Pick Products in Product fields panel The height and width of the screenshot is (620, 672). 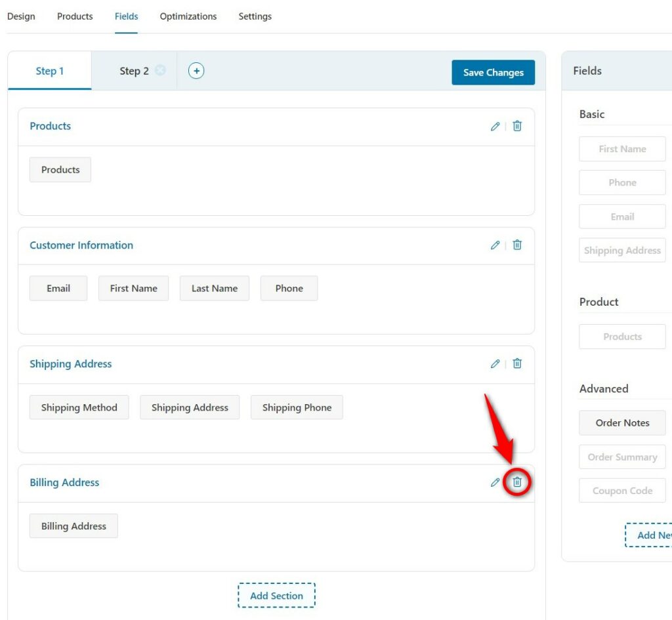[622, 337]
